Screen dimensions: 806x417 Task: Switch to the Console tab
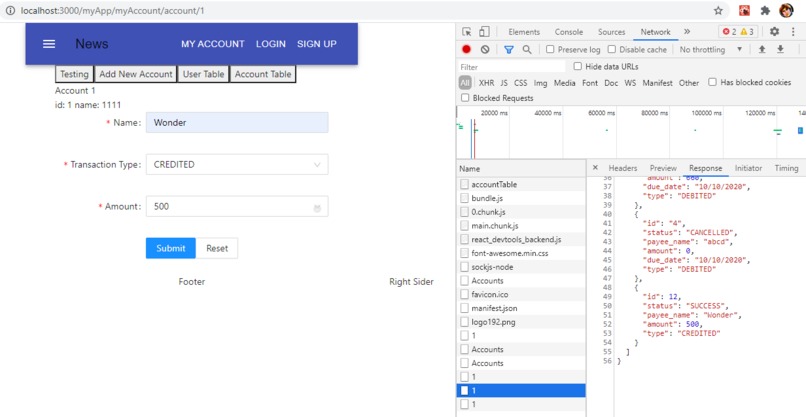(569, 32)
